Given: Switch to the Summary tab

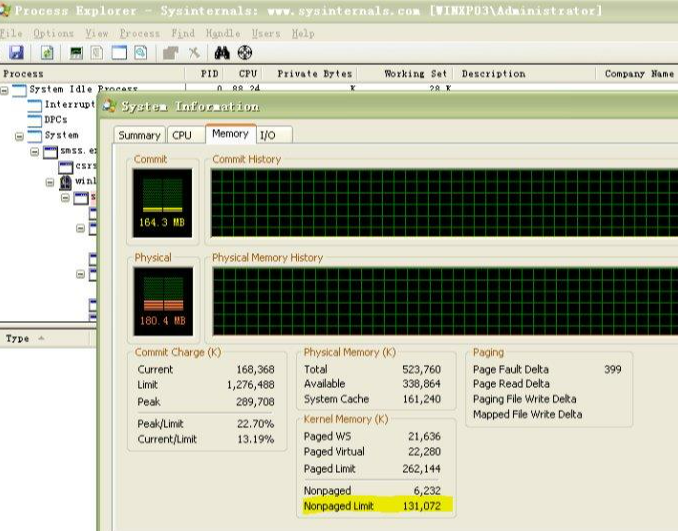Looking at the screenshot, I should (139, 135).
